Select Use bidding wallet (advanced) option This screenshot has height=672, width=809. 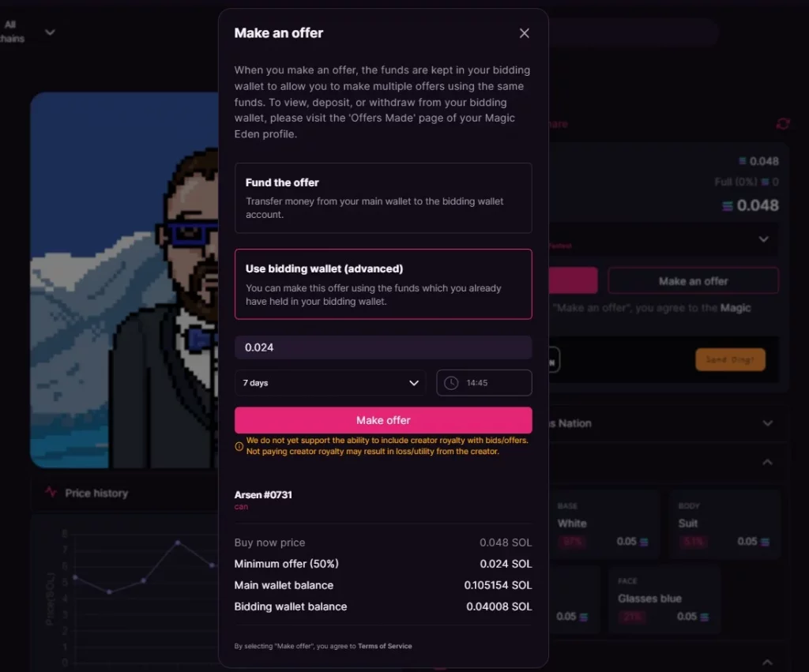(383, 283)
